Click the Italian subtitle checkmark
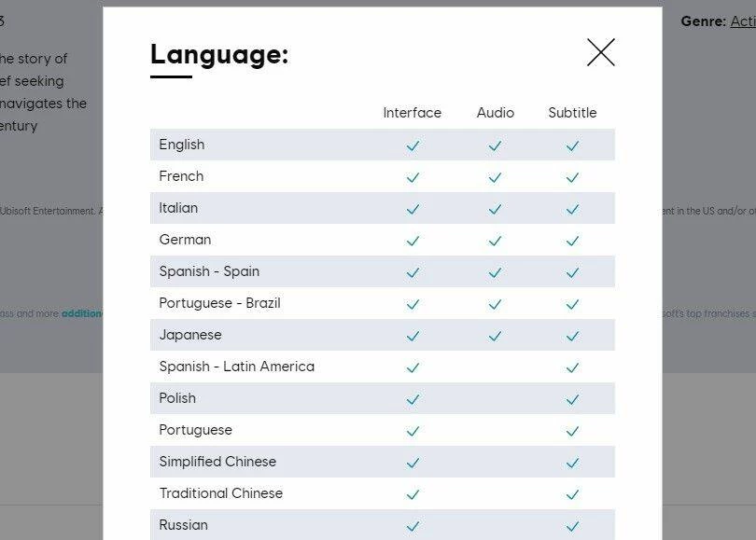This screenshot has height=540, width=756. click(x=572, y=209)
